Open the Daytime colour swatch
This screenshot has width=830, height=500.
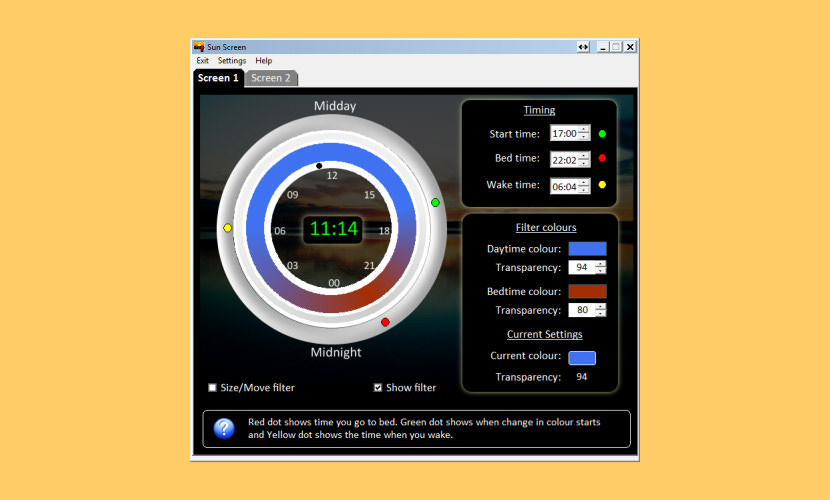[x=587, y=249]
